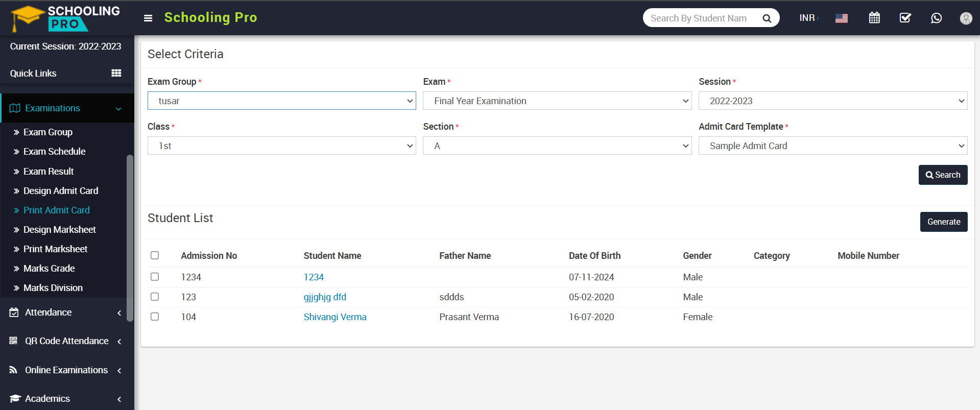The width and height of the screenshot is (980, 410).
Task: Click the Examinations book icon
Action: pyautogui.click(x=15, y=108)
